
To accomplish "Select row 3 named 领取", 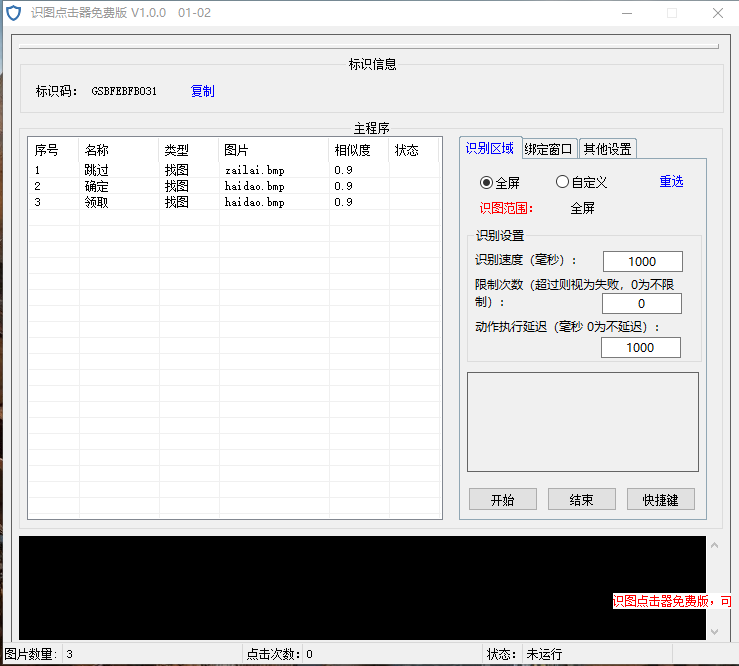I will [x=234, y=202].
